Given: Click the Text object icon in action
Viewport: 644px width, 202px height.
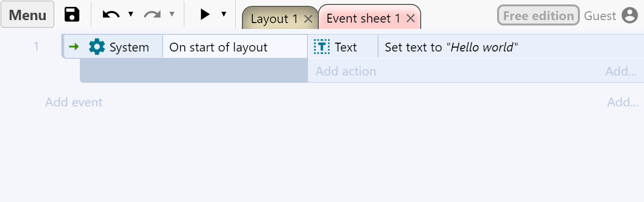Looking at the screenshot, I should coord(322,47).
